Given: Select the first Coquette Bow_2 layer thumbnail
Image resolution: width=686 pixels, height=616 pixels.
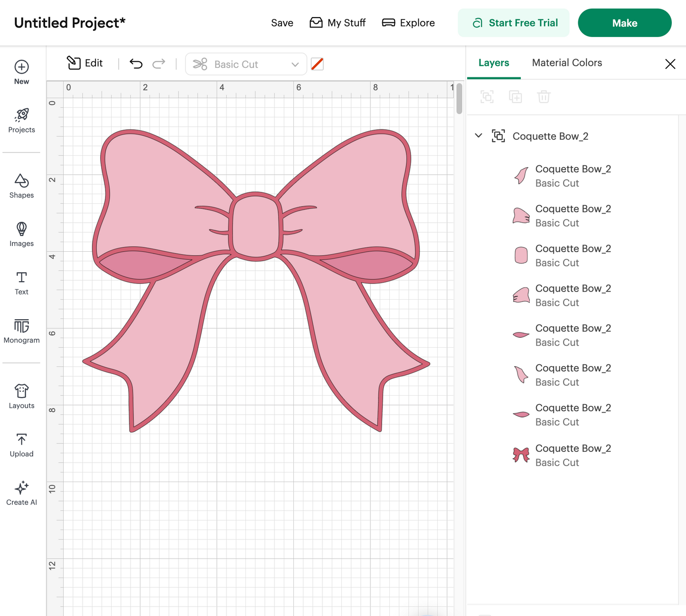Looking at the screenshot, I should coord(521,176).
